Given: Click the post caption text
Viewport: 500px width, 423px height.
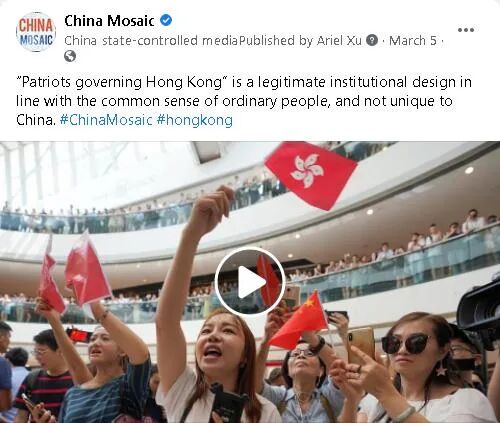Looking at the screenshot, I should point(244,101).
